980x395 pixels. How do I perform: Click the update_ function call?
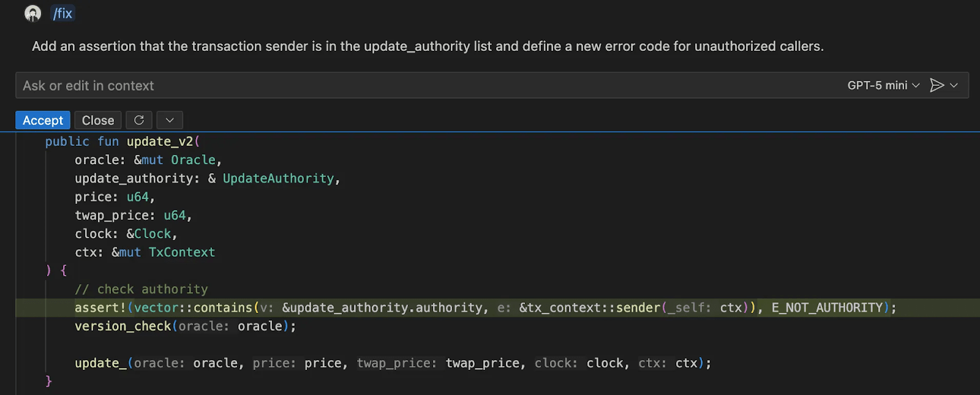coord(100,363)
